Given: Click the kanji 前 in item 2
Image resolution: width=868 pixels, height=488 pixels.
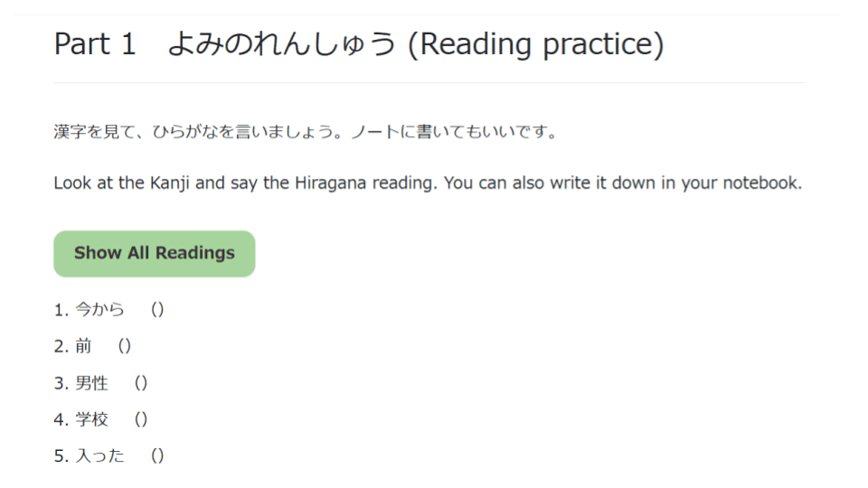Looking at the screenshot, I should (x=83, y=346).
